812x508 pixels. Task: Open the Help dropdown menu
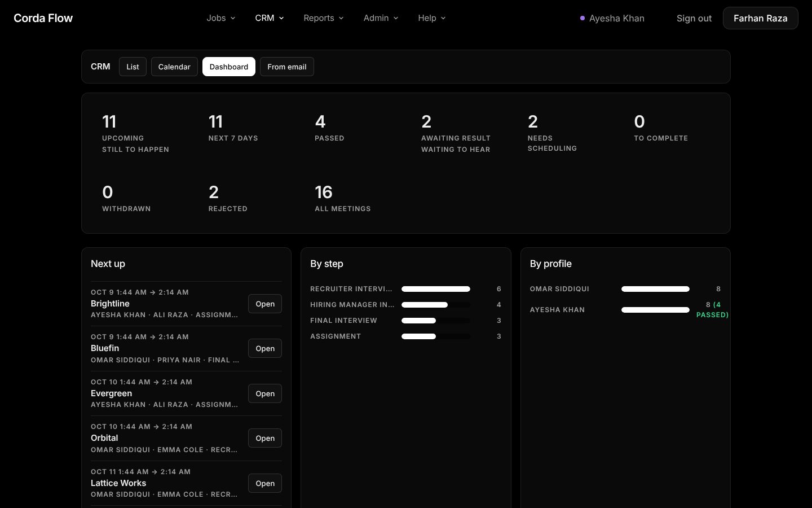[x=431, y=18]
